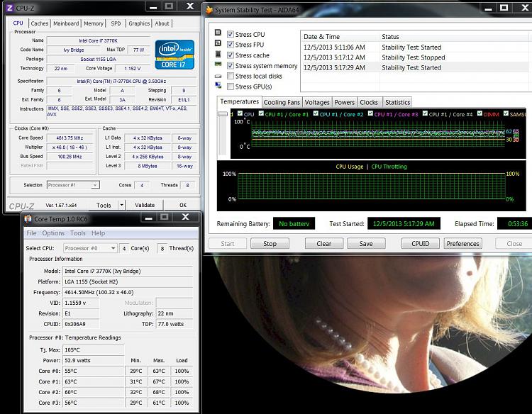The image size is (532, 414).
Task: Toggle CPU #1 / Core #4 graph checkbox
Action: 425,113
